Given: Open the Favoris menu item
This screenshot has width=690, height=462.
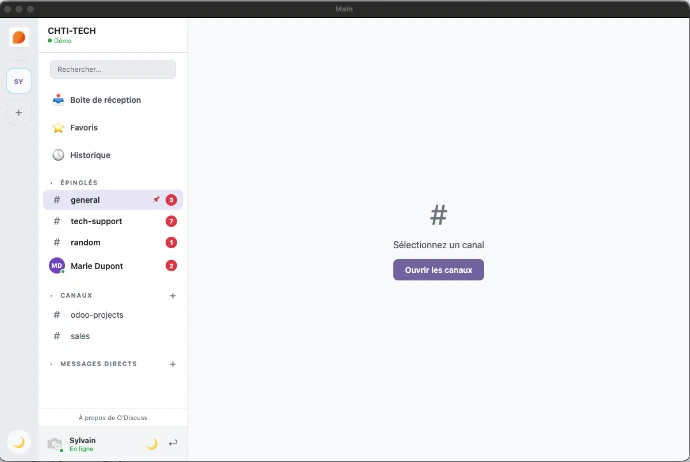Looking at the screenshot, I should pyautogui.click(x=84, y=128).
